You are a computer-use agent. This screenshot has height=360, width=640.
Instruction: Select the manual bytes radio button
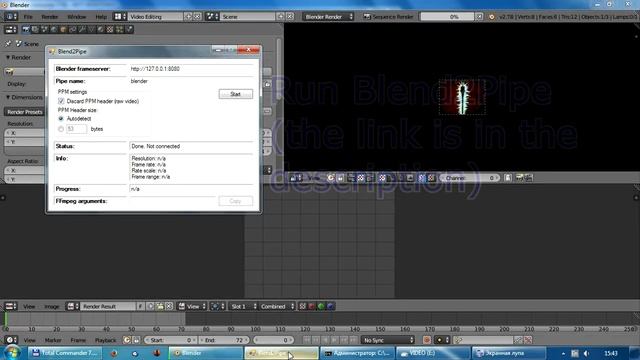pos(61,129)
